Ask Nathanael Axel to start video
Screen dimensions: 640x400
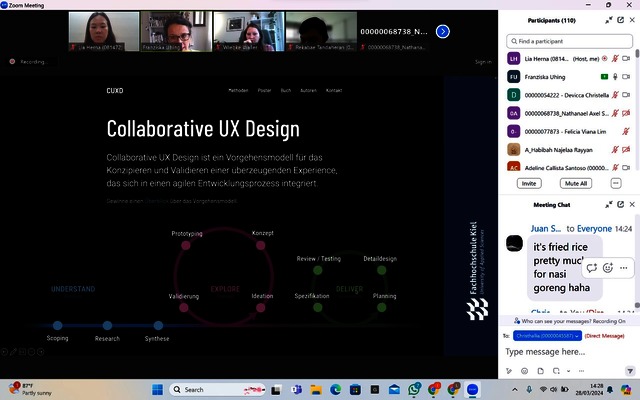pos(626,113)
